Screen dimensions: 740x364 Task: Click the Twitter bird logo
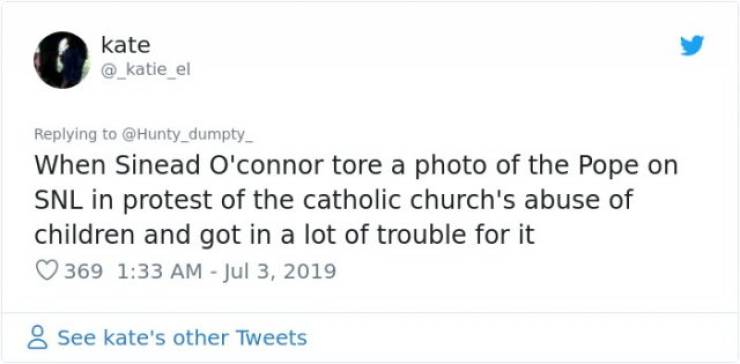pos(691,46)
